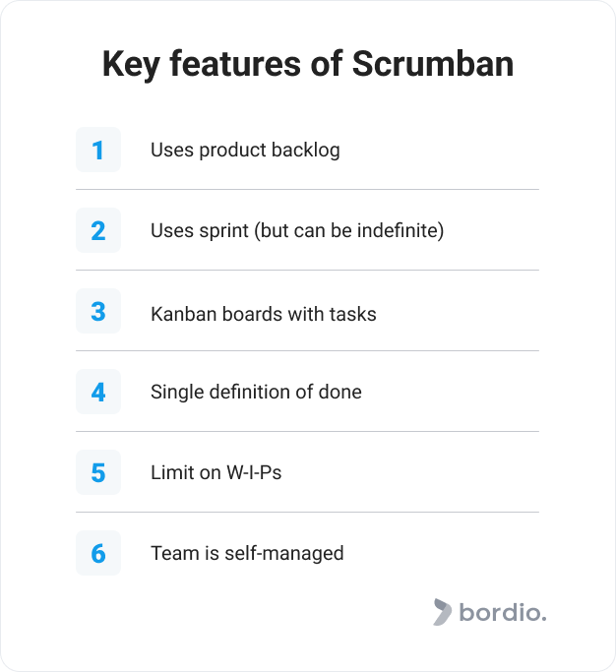Click 'Single definition of done' item
Viewport: 616px width, 672px height.
[x=256, y=392]
